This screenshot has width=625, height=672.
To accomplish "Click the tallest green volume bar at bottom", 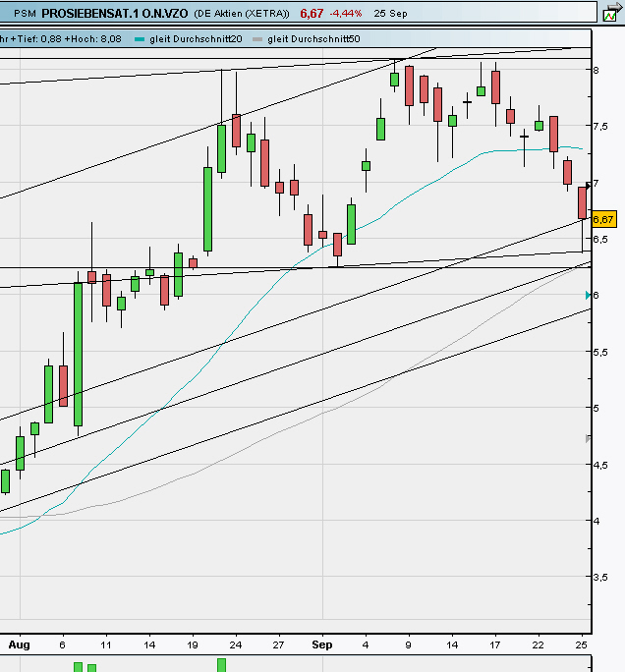I will click(221, 665).
